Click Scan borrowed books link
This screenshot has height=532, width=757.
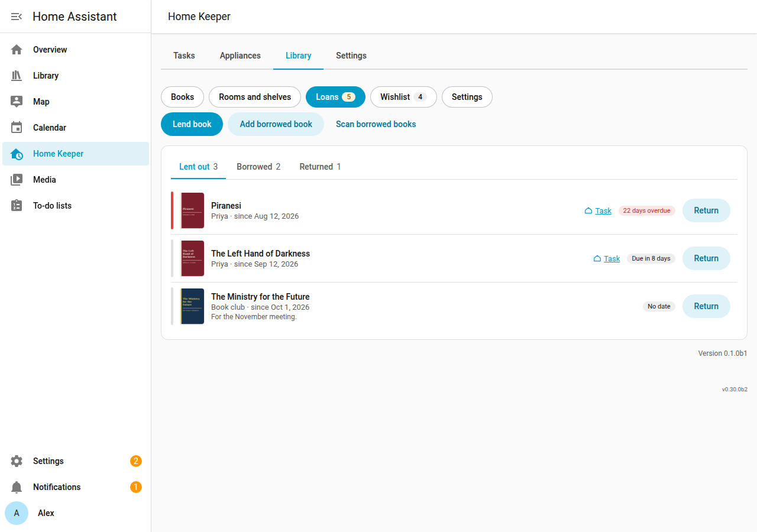pos(376,124)
